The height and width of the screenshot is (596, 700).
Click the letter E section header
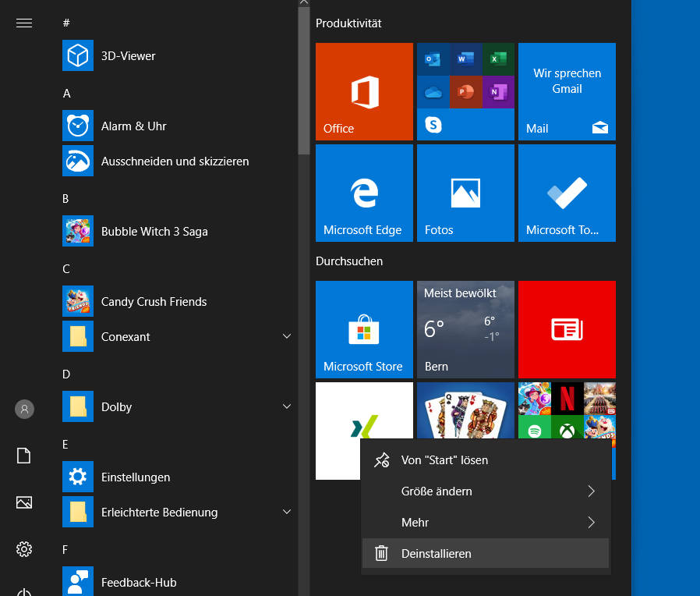pyautogui.click(x=65, y=444)
